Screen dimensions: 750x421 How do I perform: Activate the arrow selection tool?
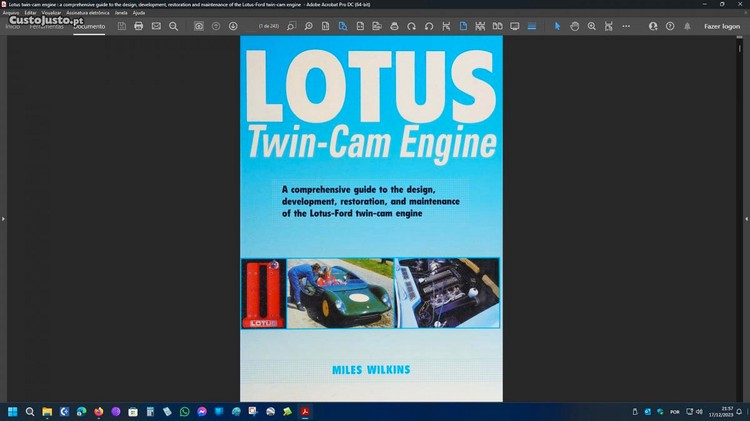(x=558, y=26)
